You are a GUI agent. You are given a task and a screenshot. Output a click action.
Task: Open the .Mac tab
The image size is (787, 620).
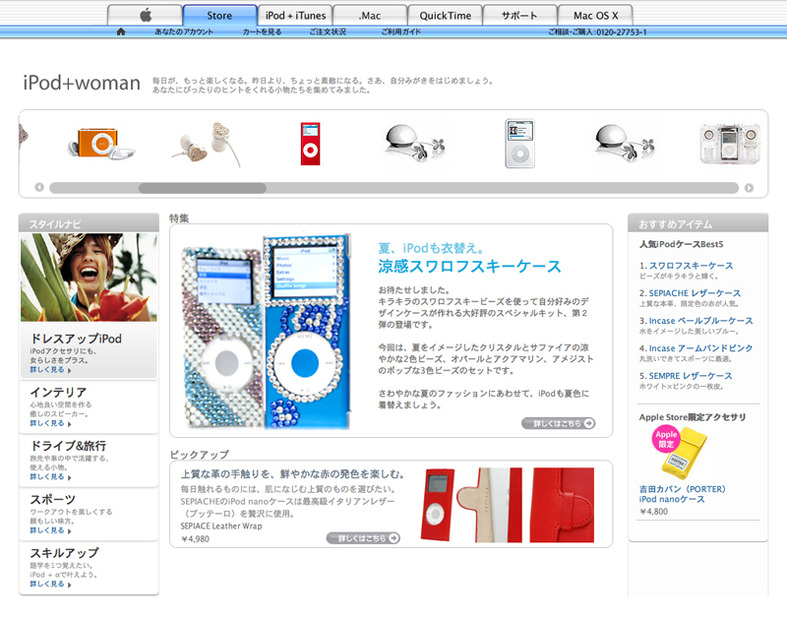coord(370,15)
